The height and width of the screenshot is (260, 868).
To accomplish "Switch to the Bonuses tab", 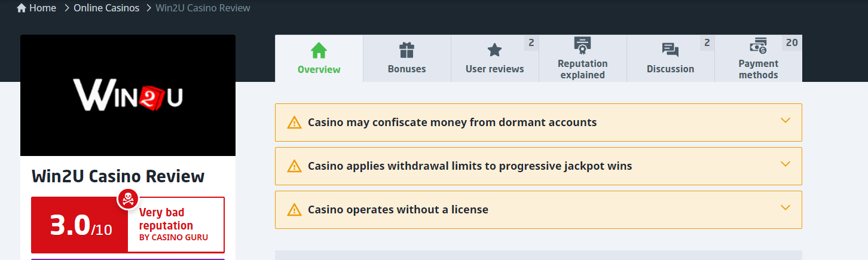I will click(x=407, y=69).
